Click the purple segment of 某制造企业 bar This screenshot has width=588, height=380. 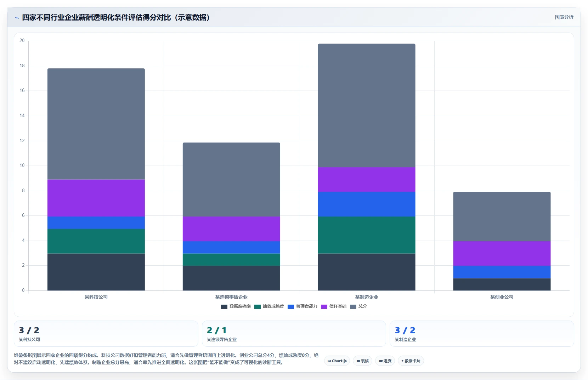367,179
